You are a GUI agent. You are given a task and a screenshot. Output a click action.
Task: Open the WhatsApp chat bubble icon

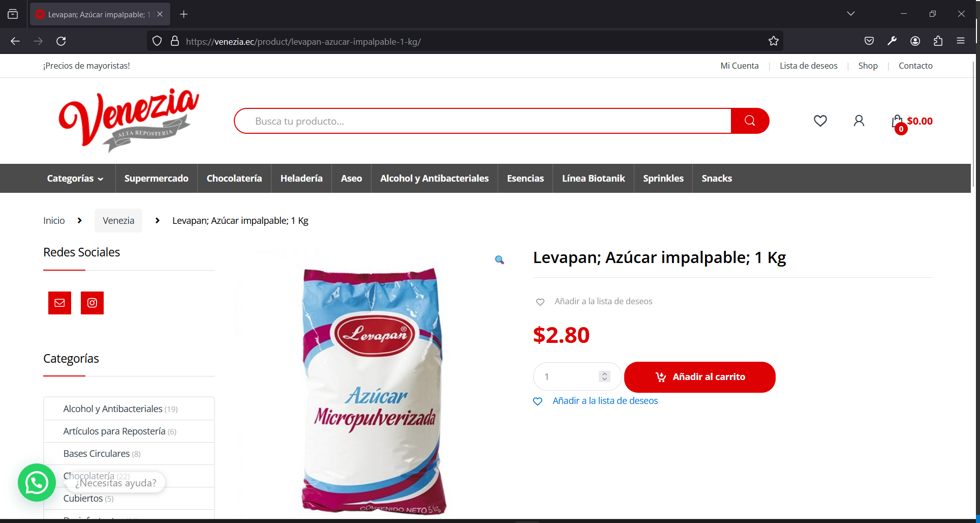(x=37, y=482)
